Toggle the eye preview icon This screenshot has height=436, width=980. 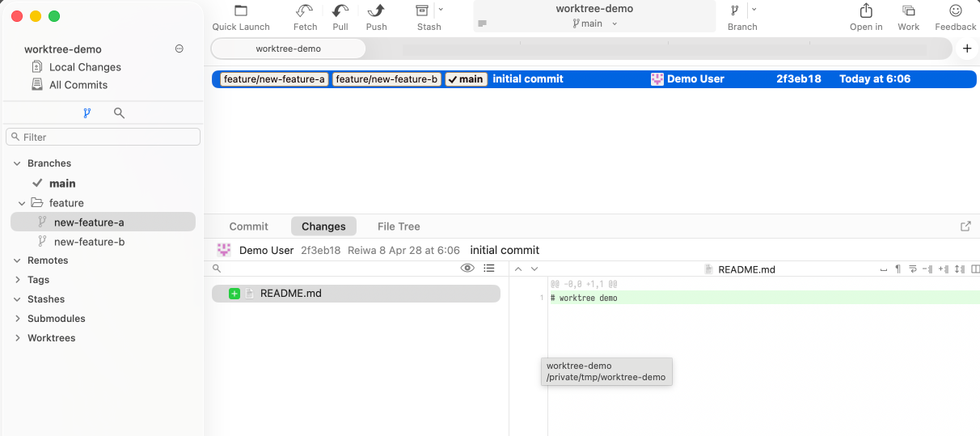tap(467, 269)
